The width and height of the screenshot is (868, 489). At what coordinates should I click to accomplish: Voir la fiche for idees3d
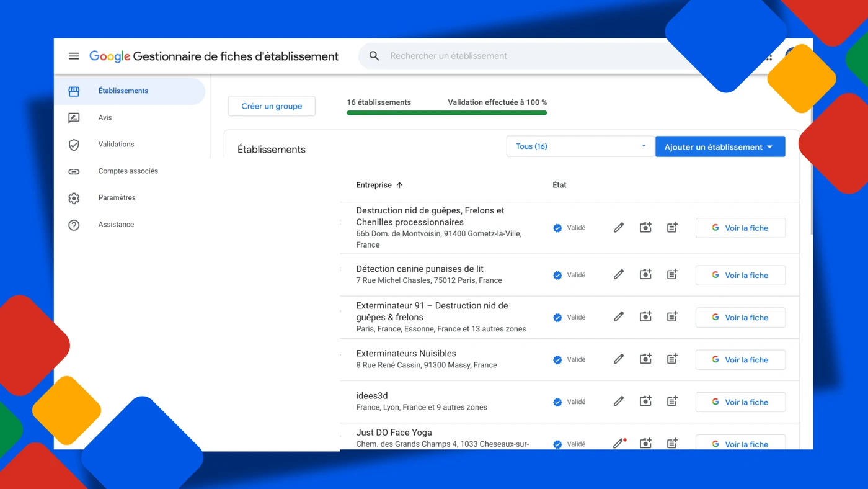740,402
